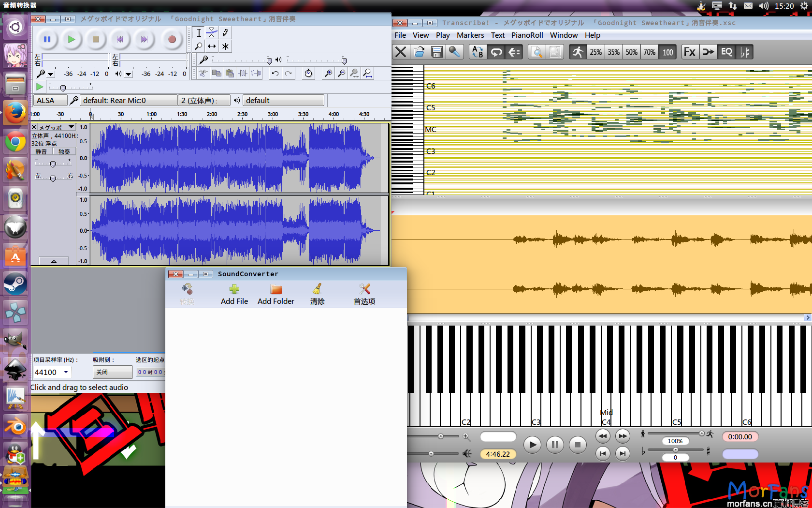Viewport: 812px width, 508px height.
Task: Set playback speed to 35% in Transcribe
Action: click(x=613, y=52)
